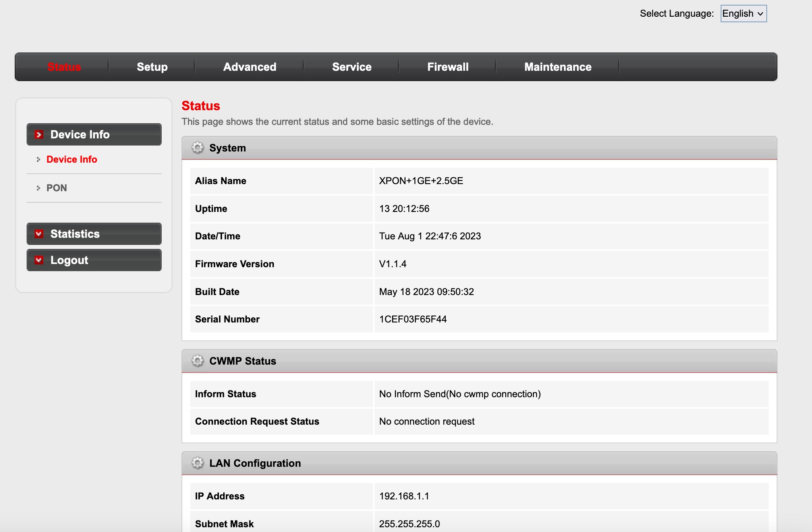Viewport: 812px width, 532px height.
Task: Collapse the Device Info sidebar section
Action: [94, 134]
